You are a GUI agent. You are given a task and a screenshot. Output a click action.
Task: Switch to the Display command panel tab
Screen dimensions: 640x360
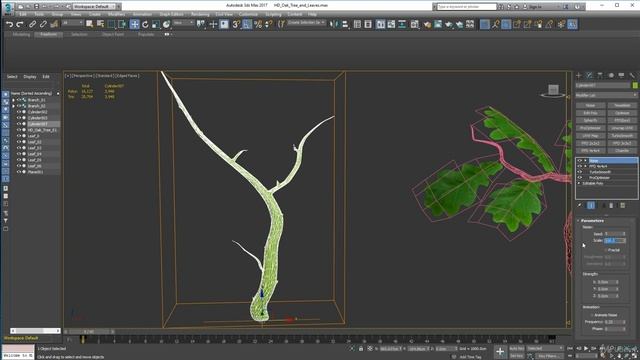pyautogui.click(x=621, y=76)
